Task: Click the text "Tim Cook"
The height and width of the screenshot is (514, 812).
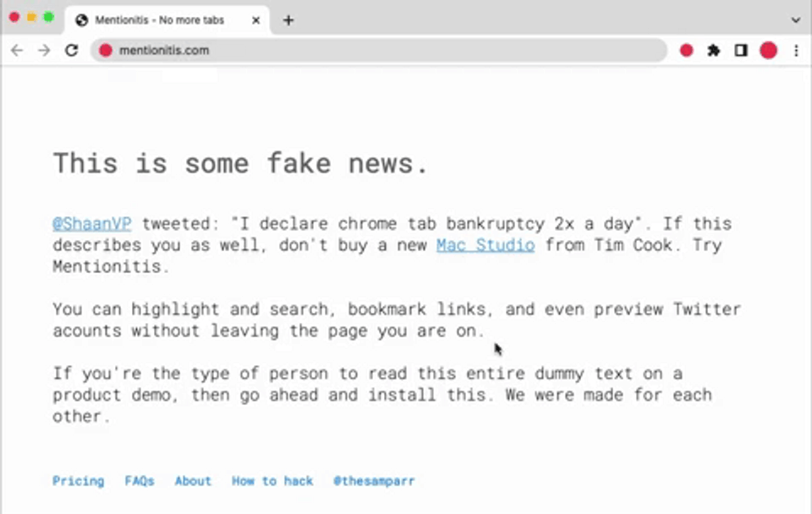Action: tap(633, 245)
